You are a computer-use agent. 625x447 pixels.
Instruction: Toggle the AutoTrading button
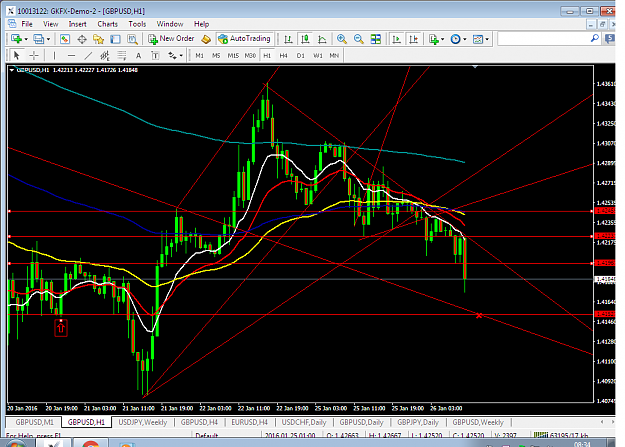[245, 39]
